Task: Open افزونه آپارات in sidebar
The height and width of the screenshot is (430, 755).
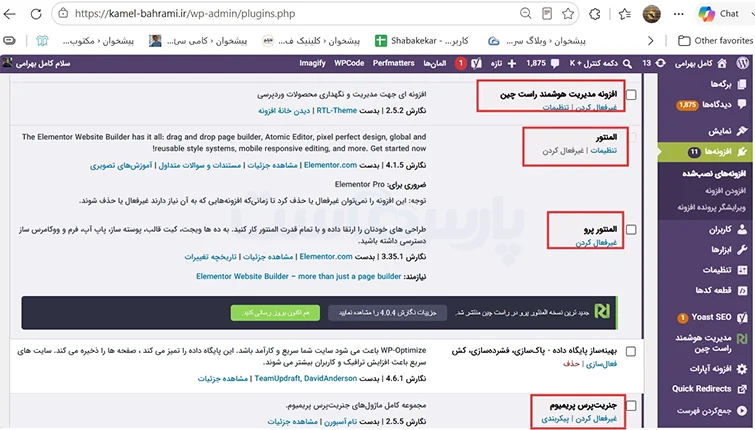Action: tap(717, 369)
